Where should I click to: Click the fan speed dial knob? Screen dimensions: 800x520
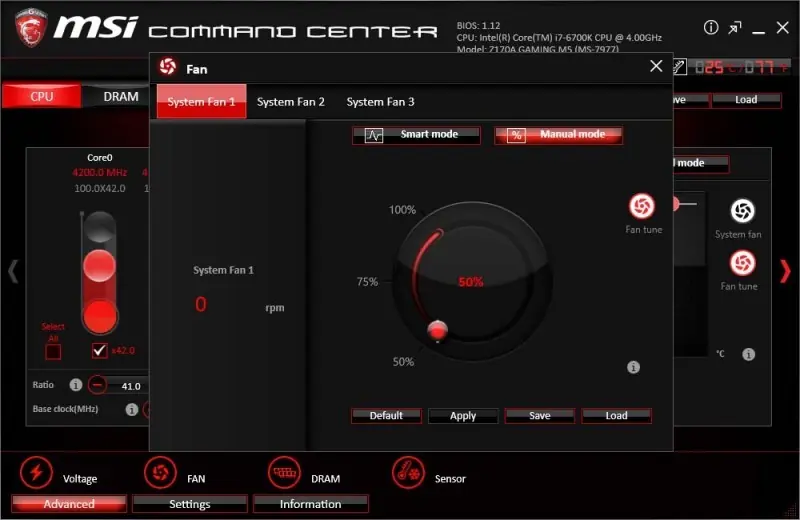point(437,330)
